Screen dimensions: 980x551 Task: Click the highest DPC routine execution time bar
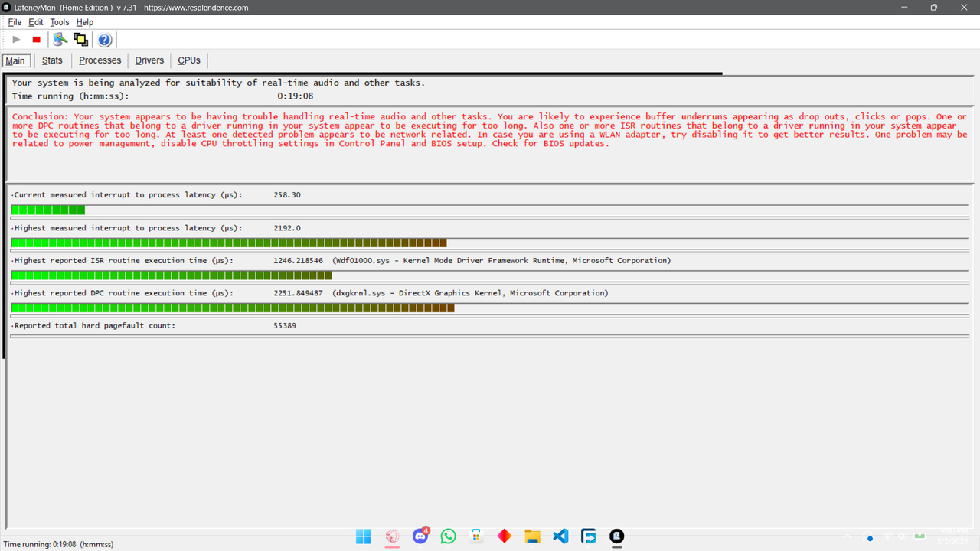[x=233, y=308]
